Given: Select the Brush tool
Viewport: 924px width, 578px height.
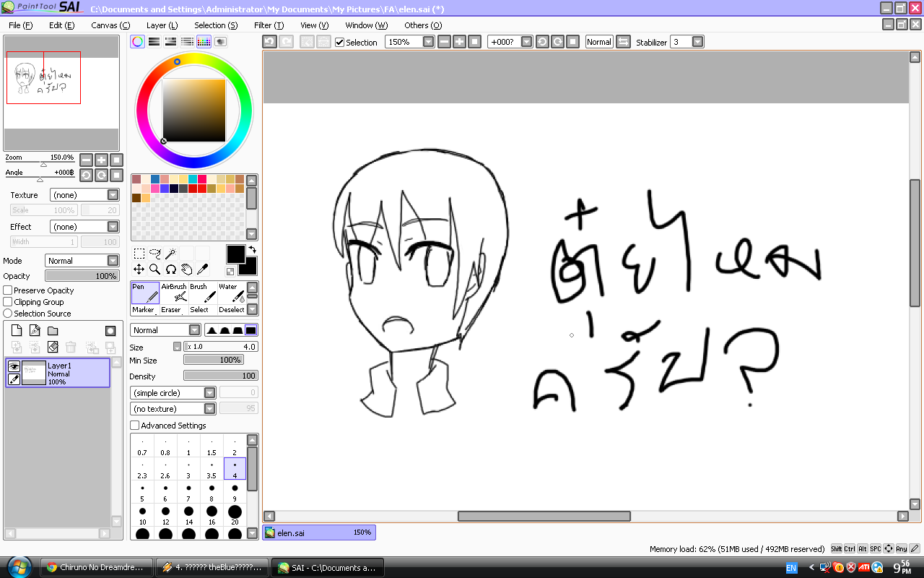Looking at the screenshot, I should pos(202,293).
